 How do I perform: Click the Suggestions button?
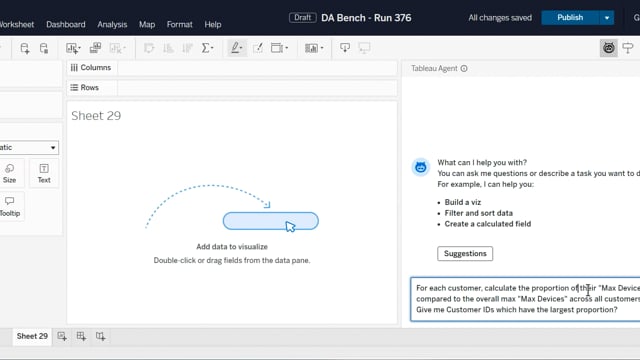(x=465, y=253)
